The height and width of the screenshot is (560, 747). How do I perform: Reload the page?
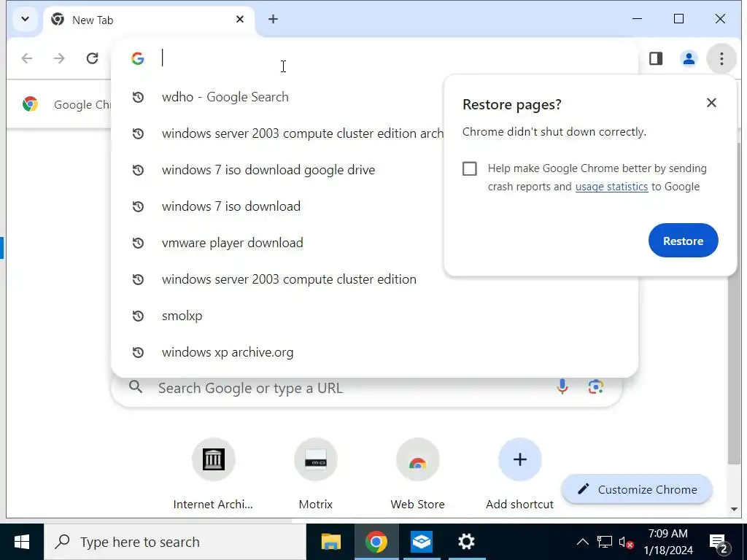(92, 58)
